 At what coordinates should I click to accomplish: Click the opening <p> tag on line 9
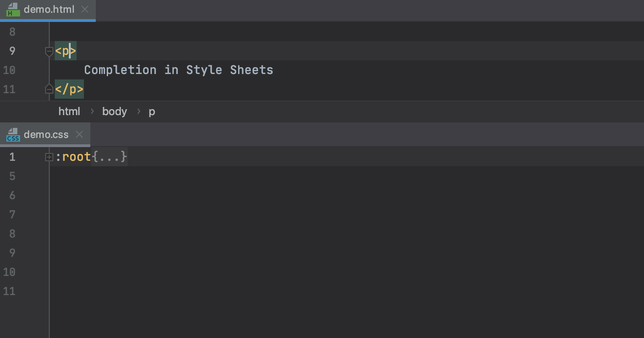[x=65, y=51]
